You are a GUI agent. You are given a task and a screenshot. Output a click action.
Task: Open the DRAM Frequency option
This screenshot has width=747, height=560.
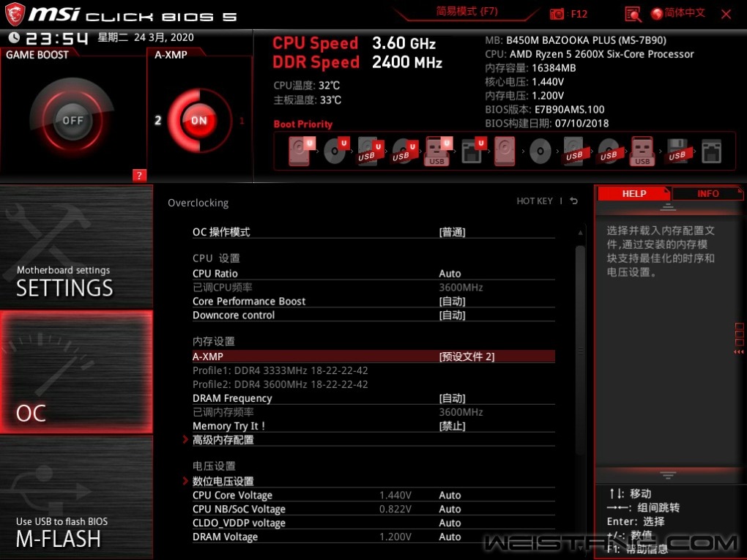coord(373,398)
